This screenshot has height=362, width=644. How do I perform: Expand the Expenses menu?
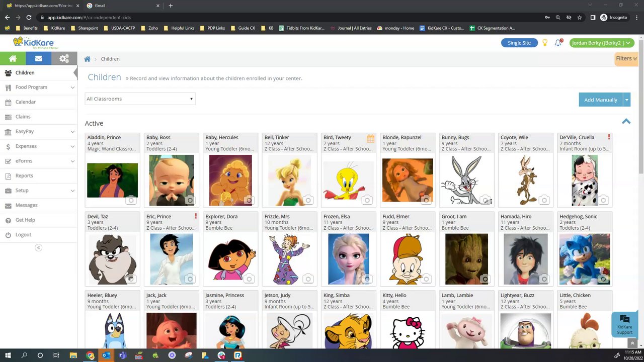coord(38,146)
